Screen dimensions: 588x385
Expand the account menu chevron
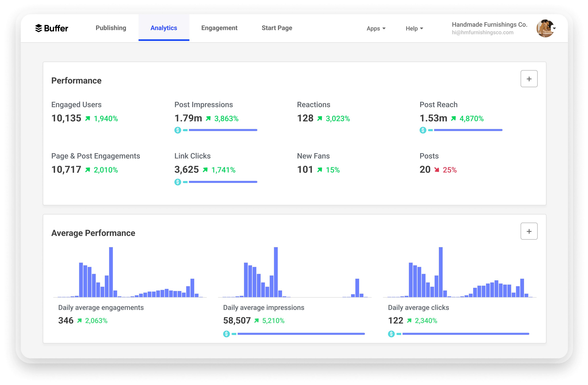554,28
